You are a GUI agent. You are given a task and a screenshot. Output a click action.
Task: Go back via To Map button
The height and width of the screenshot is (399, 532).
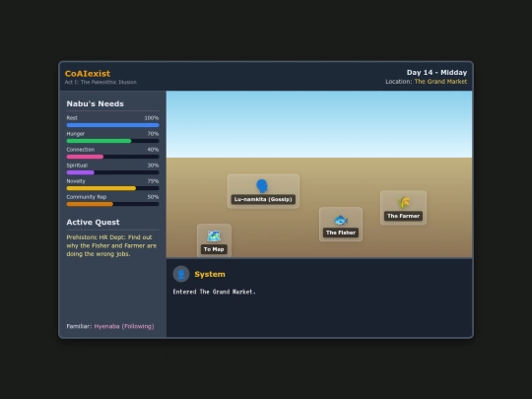(214, 240)
